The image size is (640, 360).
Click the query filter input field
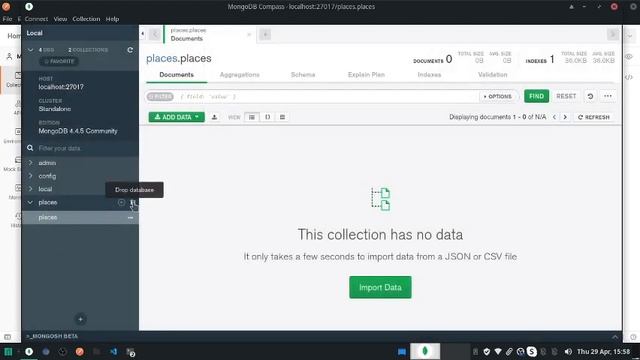click(x=327, y=96)
